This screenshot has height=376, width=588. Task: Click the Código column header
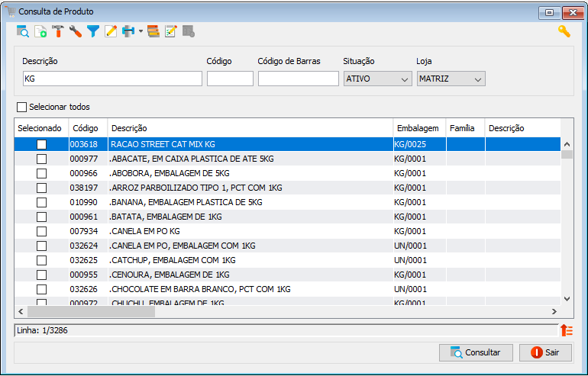86,128
